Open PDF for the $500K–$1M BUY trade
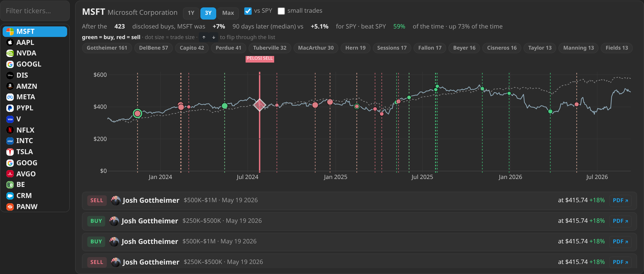The image size is (644, 274). [x=620, y=242]
